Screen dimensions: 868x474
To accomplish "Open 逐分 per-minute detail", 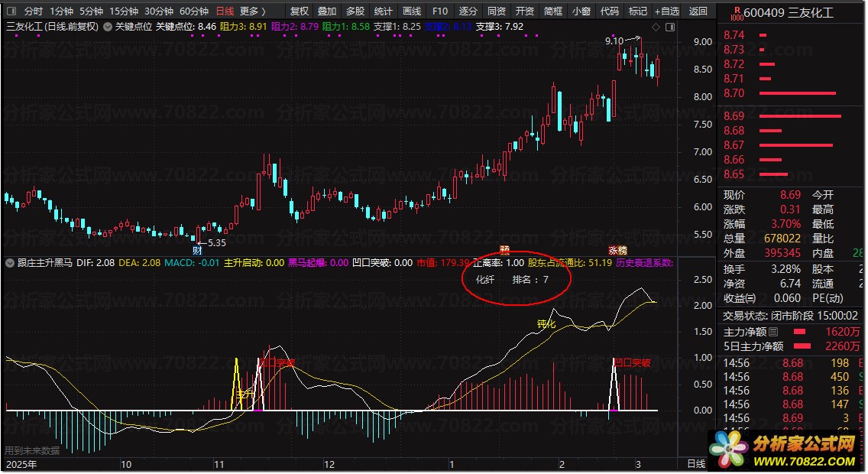I will pyautogui.click(x=468, y=11).
